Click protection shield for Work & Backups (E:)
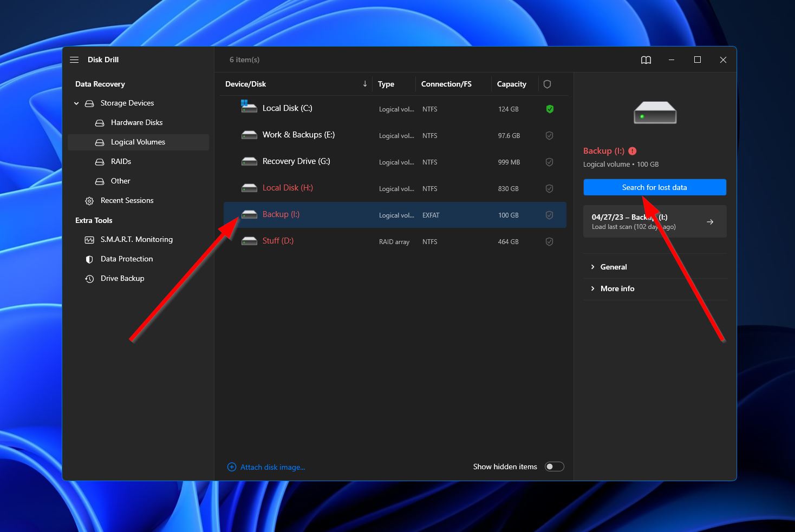Viewport: 795px width, 532px height. point(549,135)
